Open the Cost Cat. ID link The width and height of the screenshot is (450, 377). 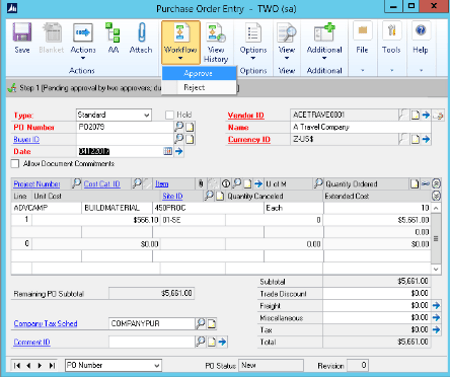pos(102,184)
